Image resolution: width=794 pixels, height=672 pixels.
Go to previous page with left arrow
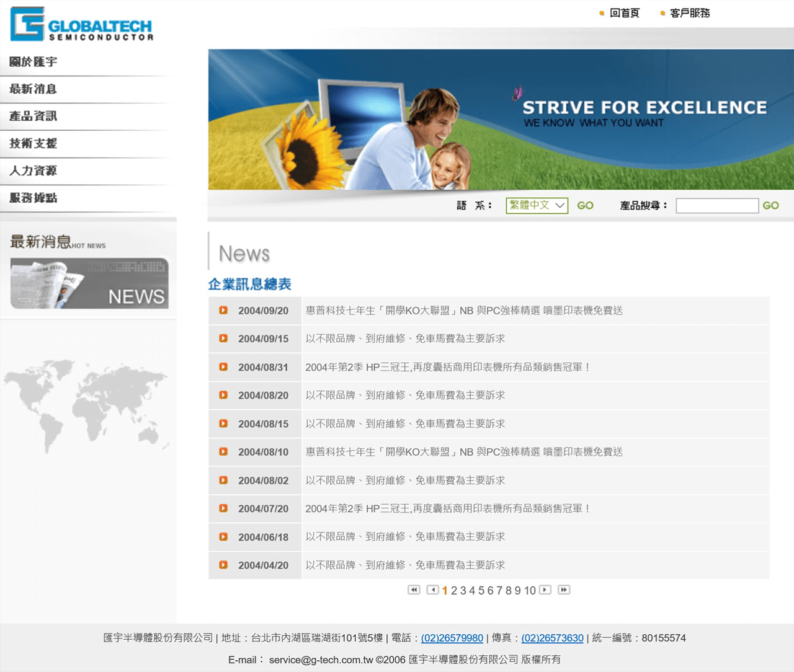click(433, 590)
